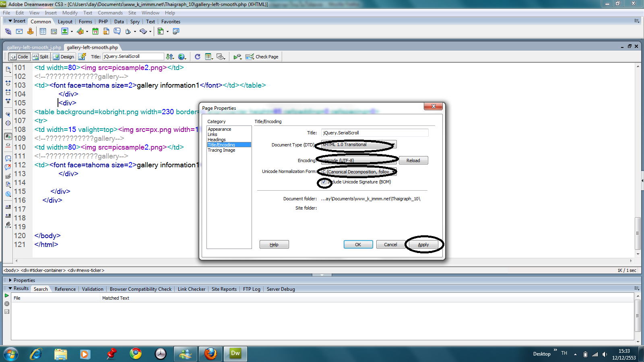Click the Images insert icon

[x=65, y=31]
